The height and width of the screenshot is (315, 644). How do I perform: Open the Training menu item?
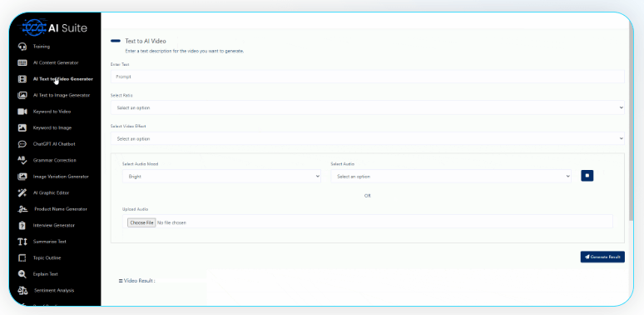42,47
